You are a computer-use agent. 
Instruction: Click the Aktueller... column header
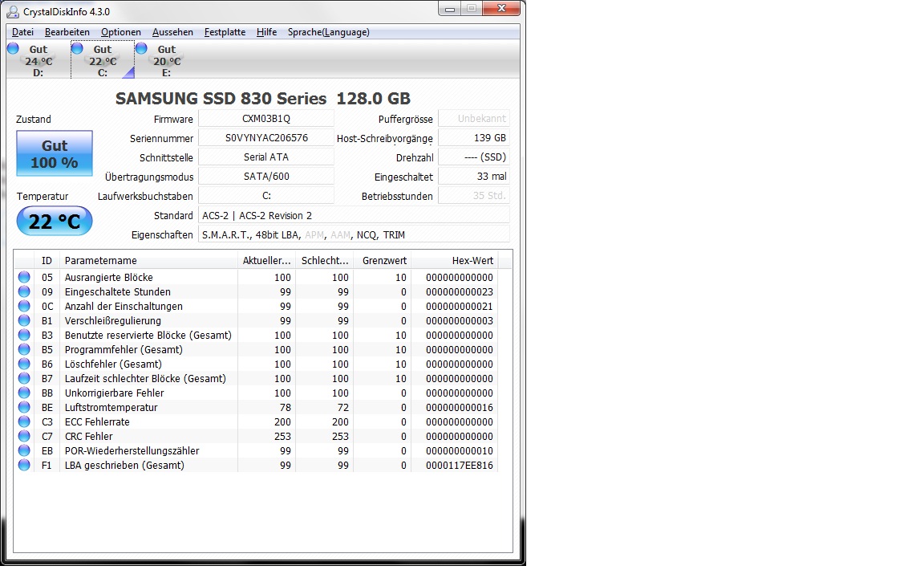click(266, 261)
